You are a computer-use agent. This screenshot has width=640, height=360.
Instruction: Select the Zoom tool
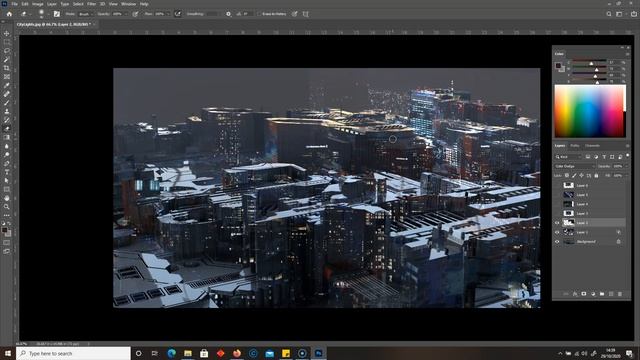[x=7, y=207]
